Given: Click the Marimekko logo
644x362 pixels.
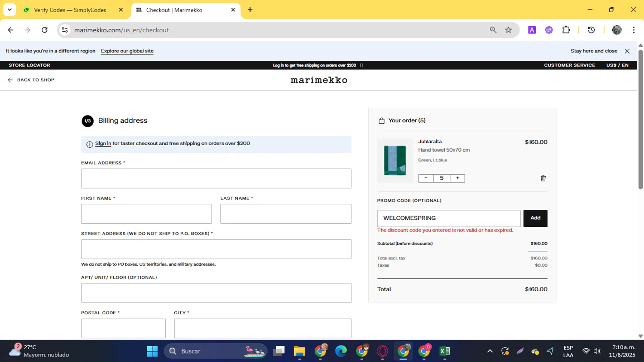Looking at the screenshot, I should 319,80.
